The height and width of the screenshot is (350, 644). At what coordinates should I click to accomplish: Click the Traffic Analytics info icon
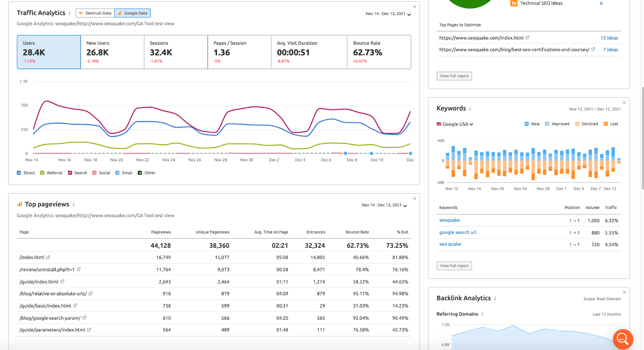tap(70, 13)
